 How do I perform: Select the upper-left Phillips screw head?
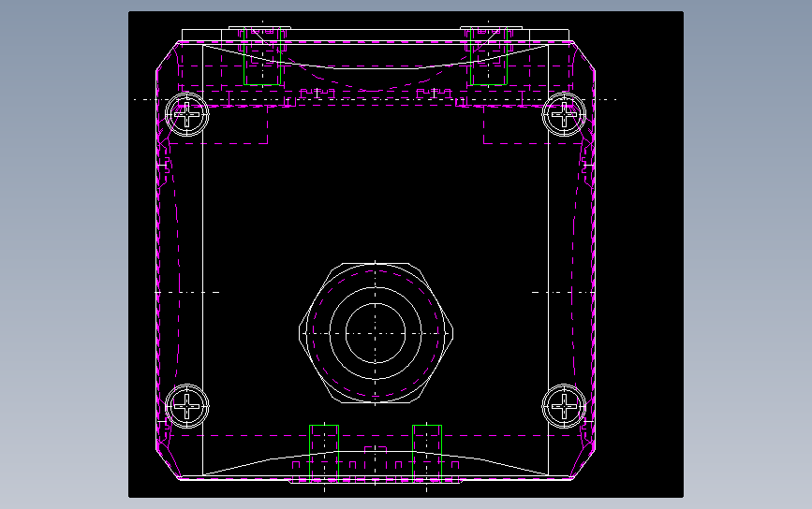point(187,114)
